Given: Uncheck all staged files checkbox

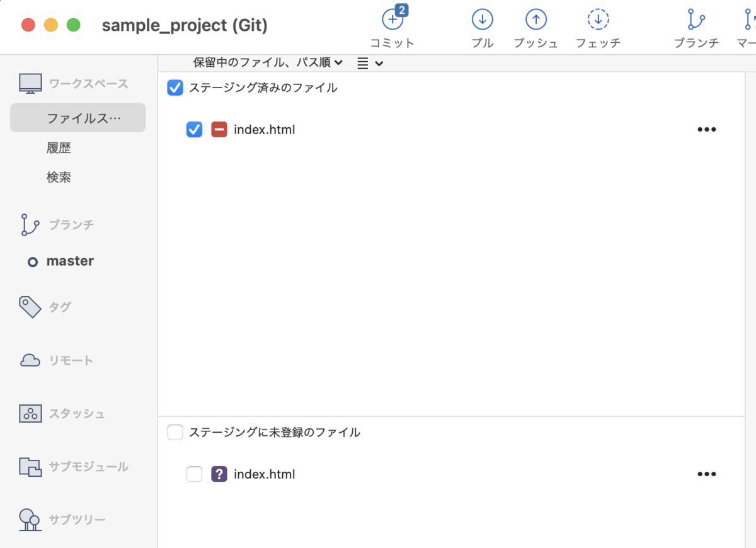Looking at the screenshot, I should [x=175, y=88].
